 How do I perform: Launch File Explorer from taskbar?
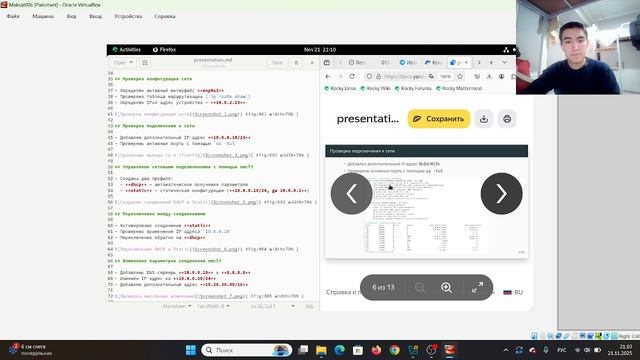tap(321, 350)
